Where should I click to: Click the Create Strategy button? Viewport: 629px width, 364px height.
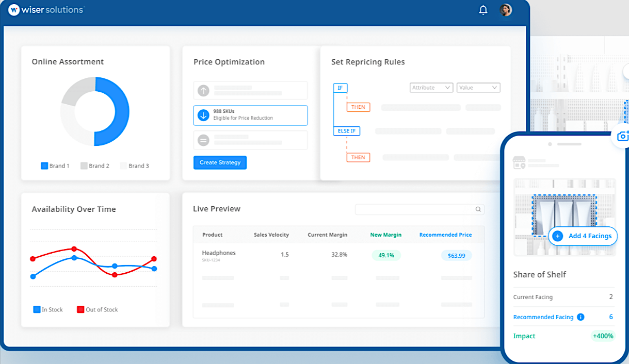click(x=220, y=162)
